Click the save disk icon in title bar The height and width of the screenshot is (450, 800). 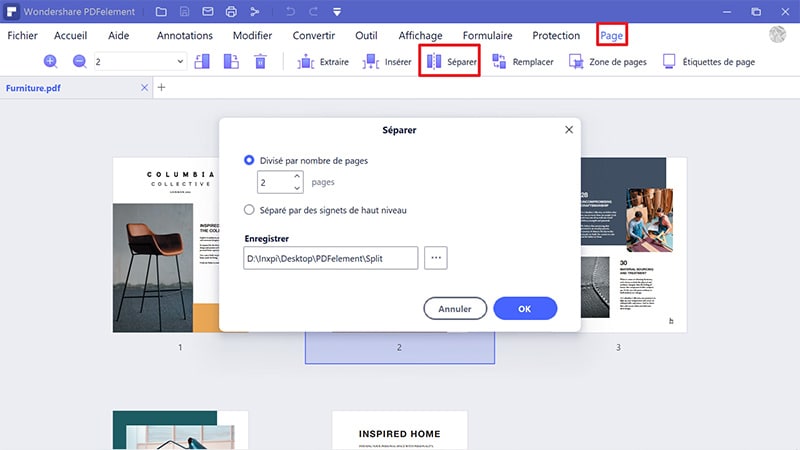(185, 11)
